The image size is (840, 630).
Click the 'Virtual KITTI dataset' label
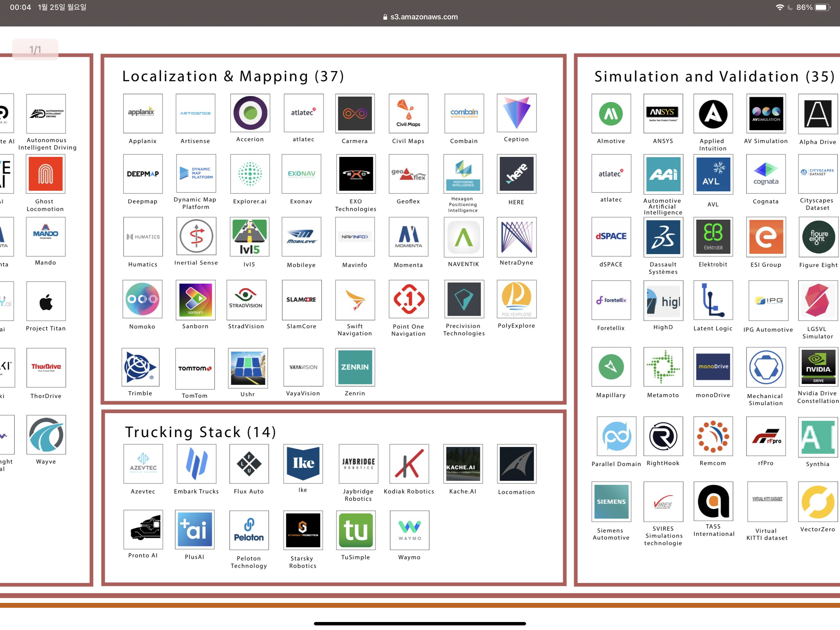point(767,534)
